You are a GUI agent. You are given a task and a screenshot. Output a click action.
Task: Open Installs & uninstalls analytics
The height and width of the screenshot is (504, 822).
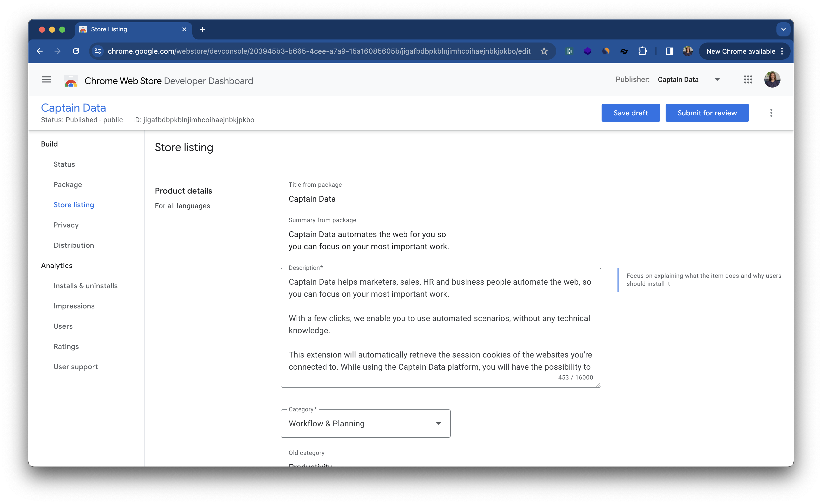[x=85, y=286]
